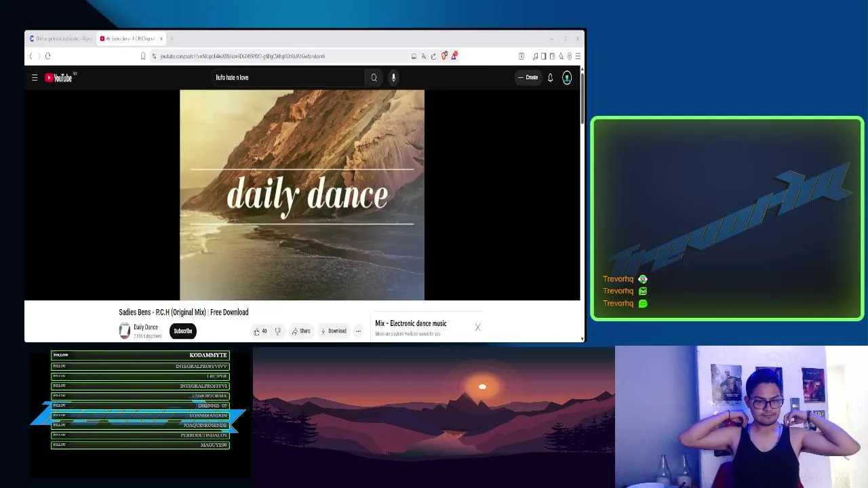Open Daily Dance channel avatar

coord(124,331)
